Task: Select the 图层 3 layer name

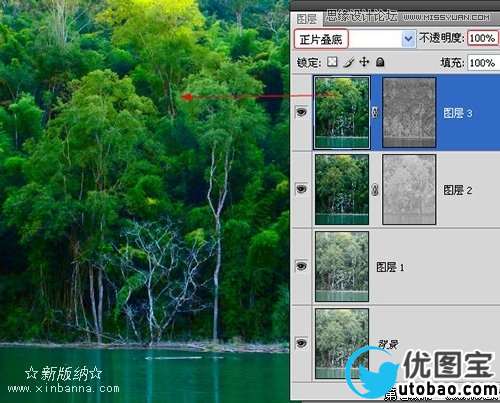Action: click(458, 113)
